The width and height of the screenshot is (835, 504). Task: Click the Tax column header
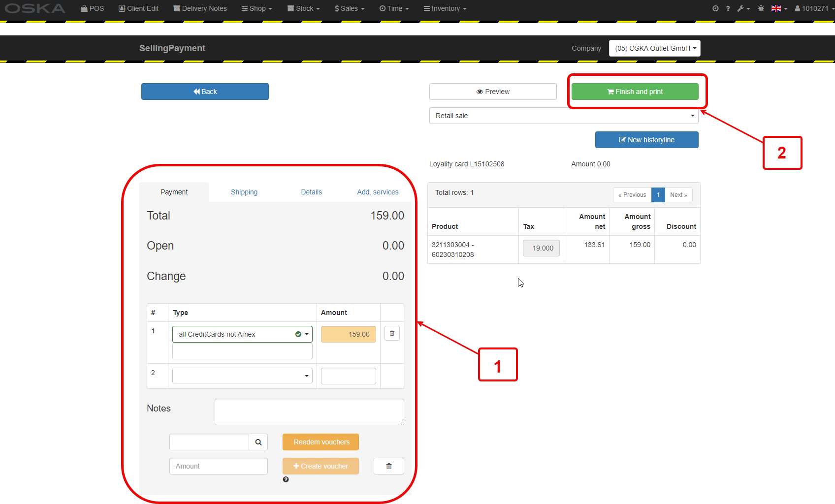(x=529, y=226)
